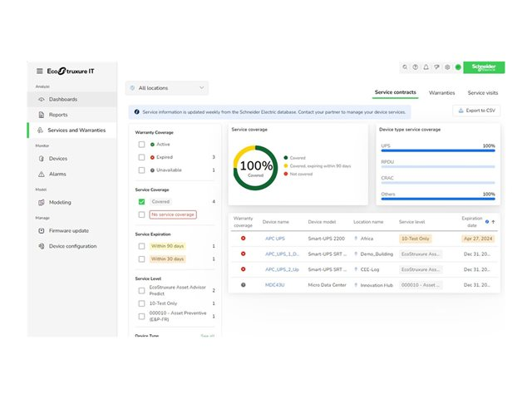This screenshot has width=532, height=399.
Task: Open the All locations dropdown
Action: click(x=167, y=87)
